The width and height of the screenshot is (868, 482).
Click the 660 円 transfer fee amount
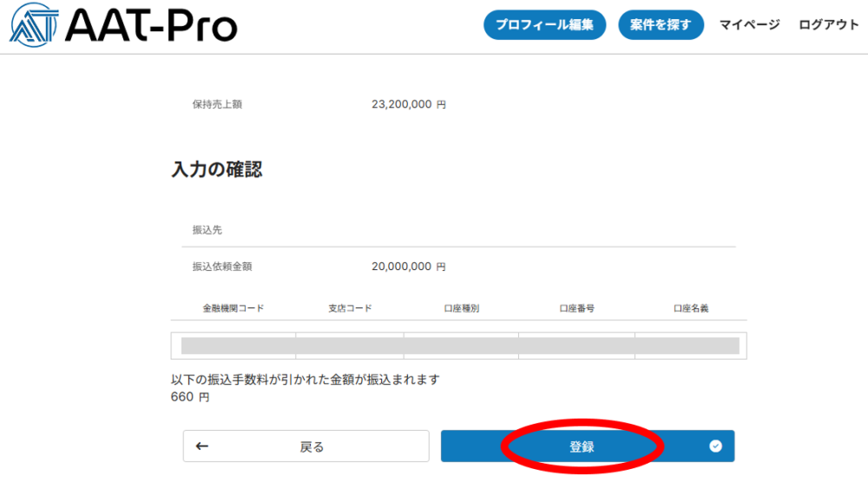tap(190, 397)
